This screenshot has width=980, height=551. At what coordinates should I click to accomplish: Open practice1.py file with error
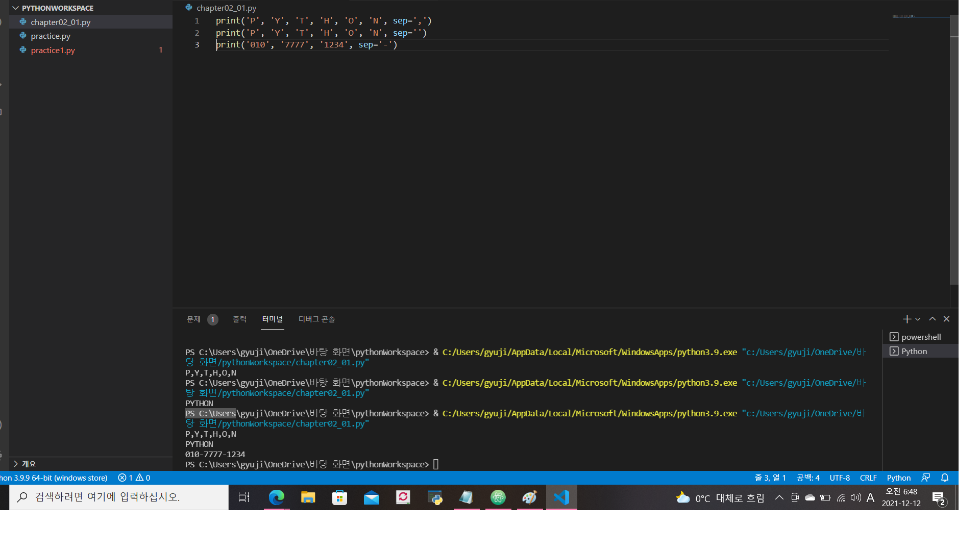[x=91, y=50]
